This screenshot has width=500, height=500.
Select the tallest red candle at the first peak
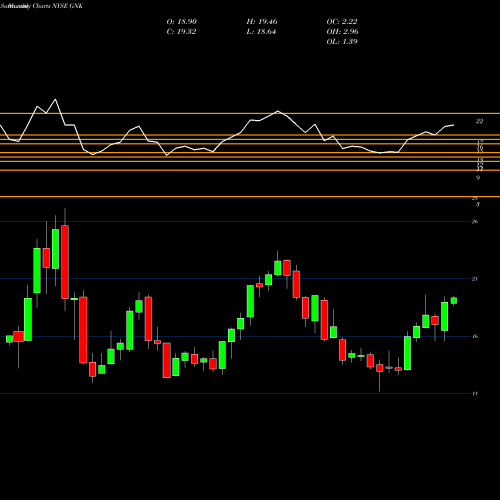pyautogui.click(x=65, y=262)
